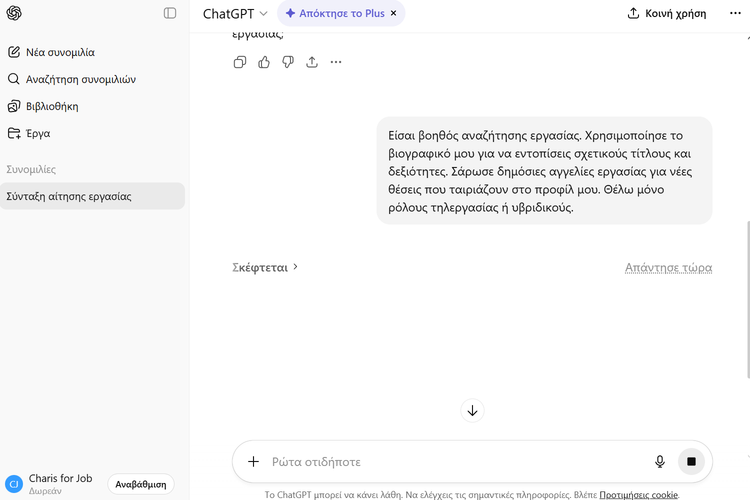Copy the response with the copy icon
The height and width of the screenshot is (500, 750).
[x=240, y=62]
